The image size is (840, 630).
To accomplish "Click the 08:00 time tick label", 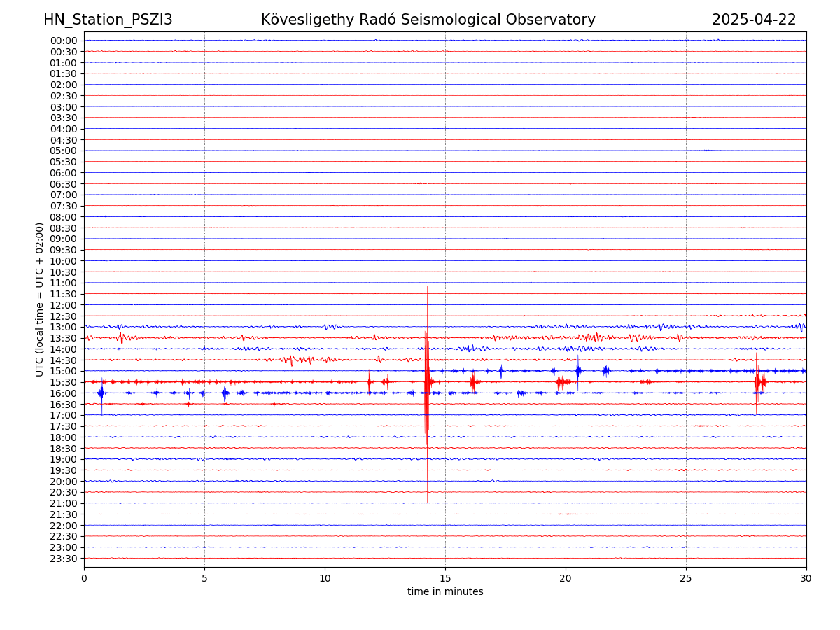I will [63, 217].
